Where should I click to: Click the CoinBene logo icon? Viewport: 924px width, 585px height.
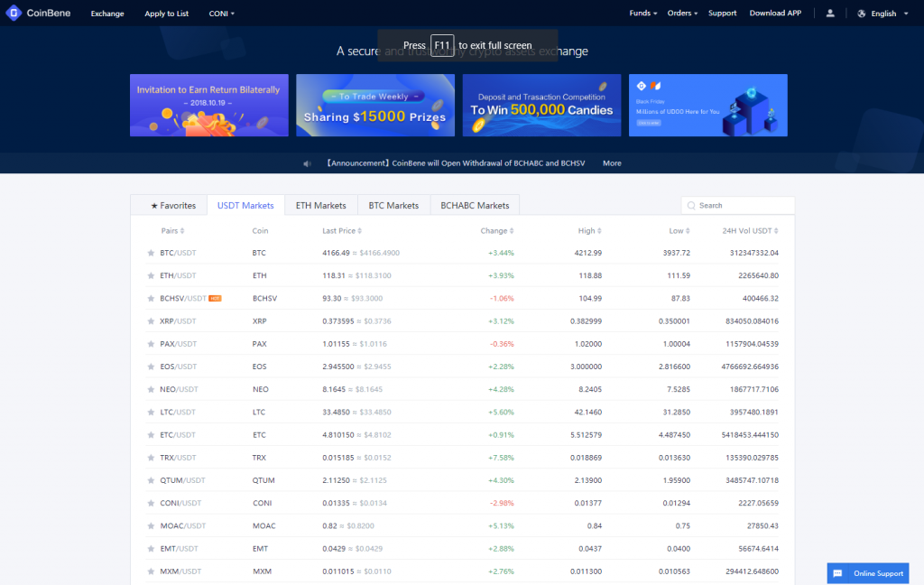tap(14, 13)
